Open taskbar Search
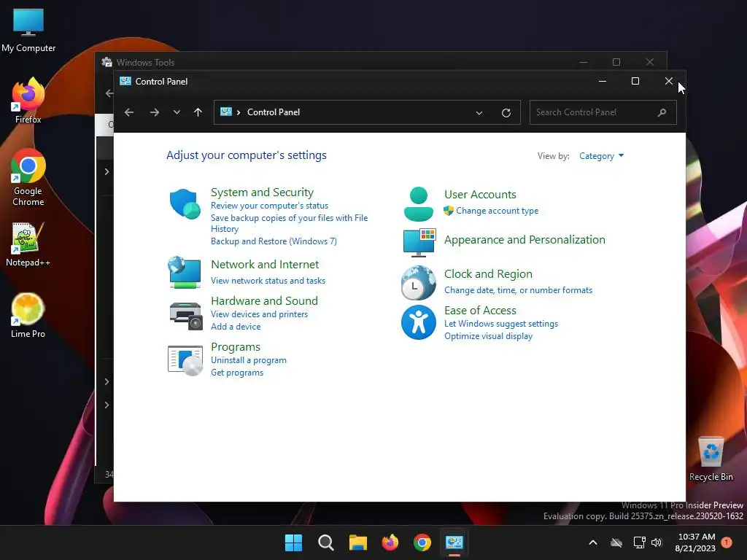The width and height of the screenshot is (747, 560). pyautogui.click(x=326, y=542)
